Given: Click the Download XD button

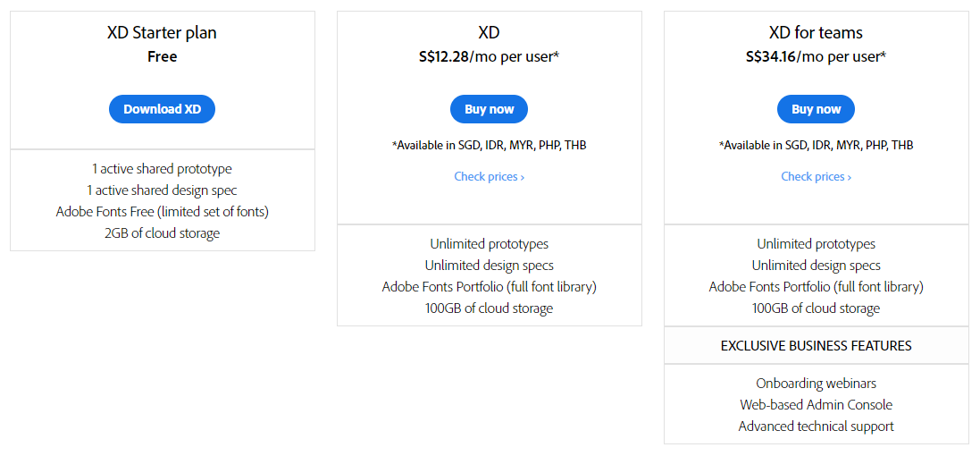Looking at the screenshot, I should [162, 109].
